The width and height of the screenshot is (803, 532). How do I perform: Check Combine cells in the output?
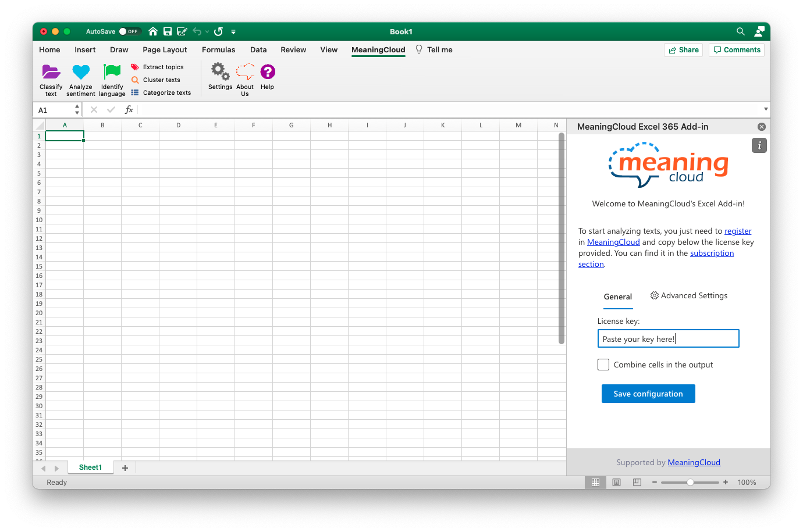pyautogui.click(x=603, y=365)
